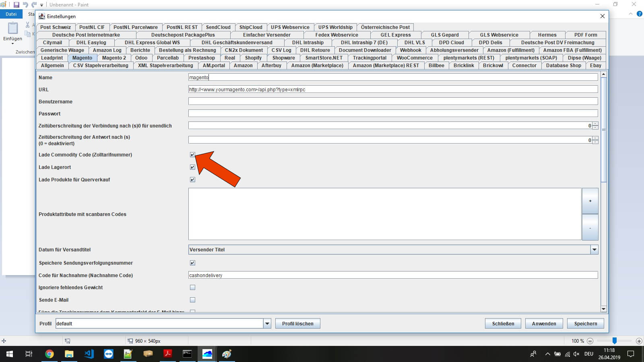
Task: Open Visual Studio Code from the taskbar
Action: tap(89, 354)
